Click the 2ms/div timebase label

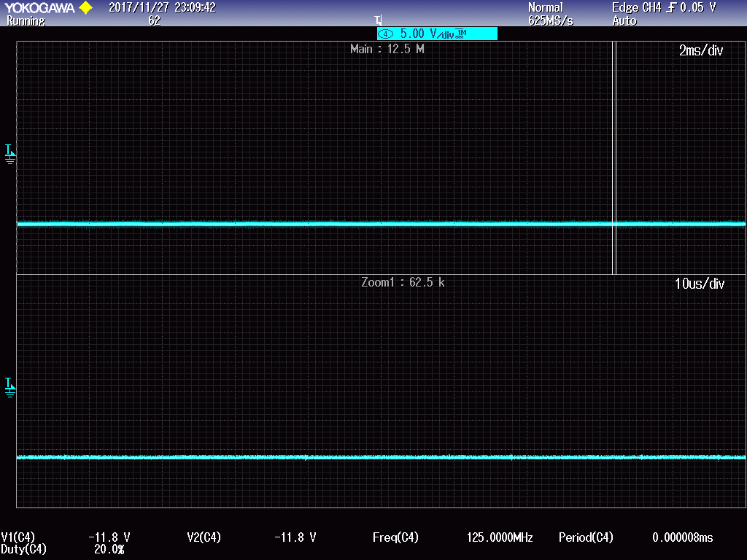[701, 50]
